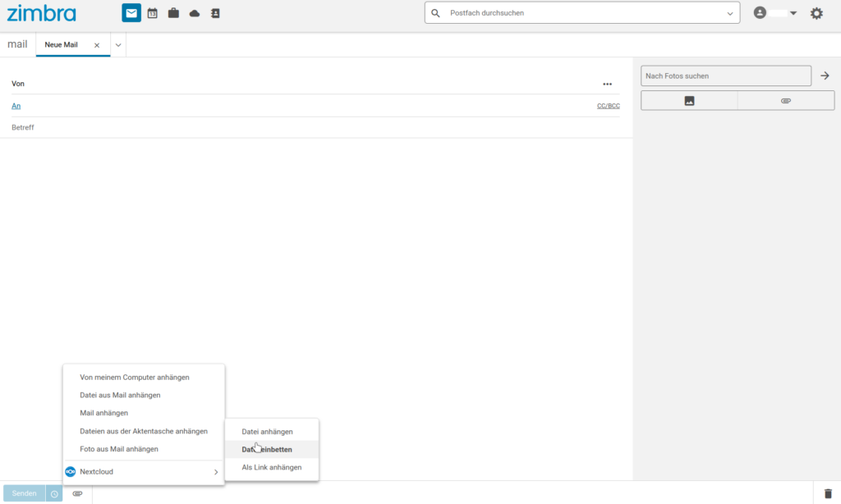
Task: Close the Neue Mail tab
Action: pos(97,45)
